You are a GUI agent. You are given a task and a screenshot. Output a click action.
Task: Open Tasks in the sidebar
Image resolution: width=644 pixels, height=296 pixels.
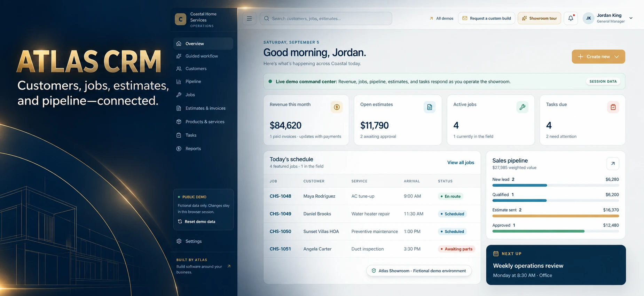tap(203, 135)
